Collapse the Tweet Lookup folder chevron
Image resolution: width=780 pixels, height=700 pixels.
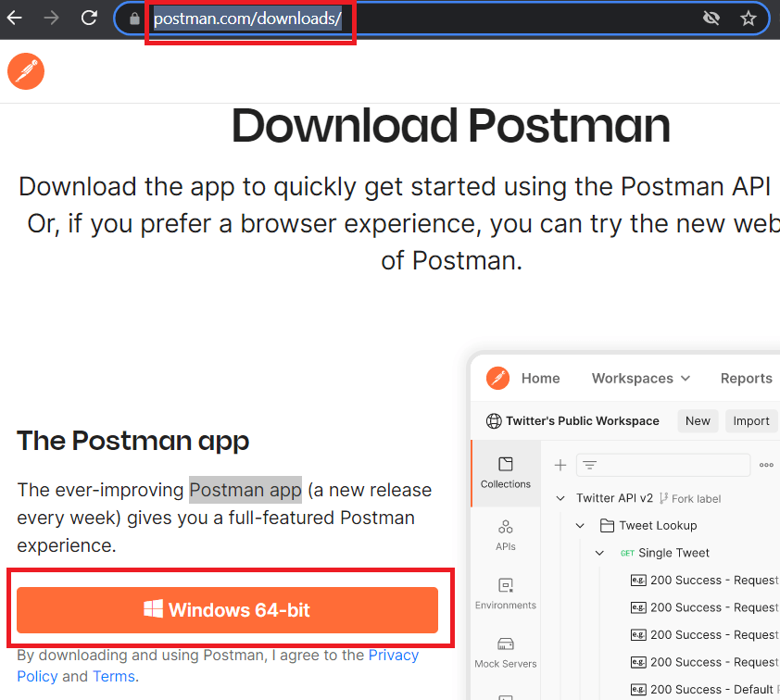[580, 526]
